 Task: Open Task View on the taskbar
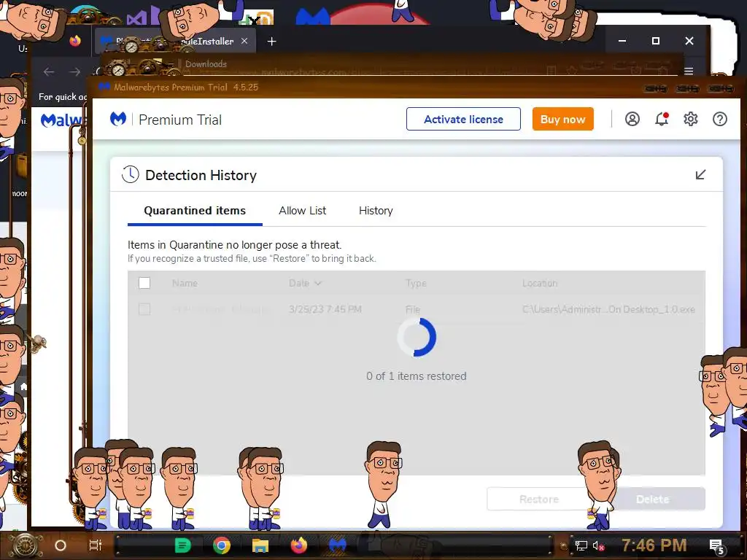click(x=96, y=545)
